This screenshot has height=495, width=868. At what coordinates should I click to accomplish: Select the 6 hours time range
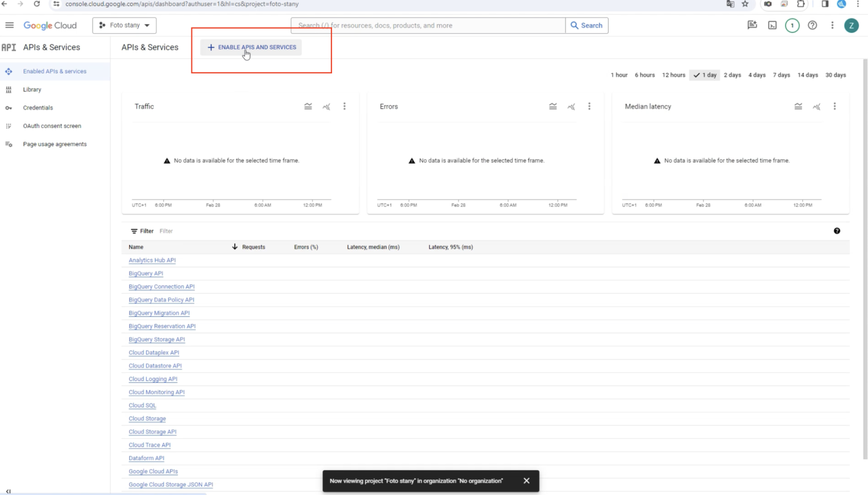pos(644,75)
